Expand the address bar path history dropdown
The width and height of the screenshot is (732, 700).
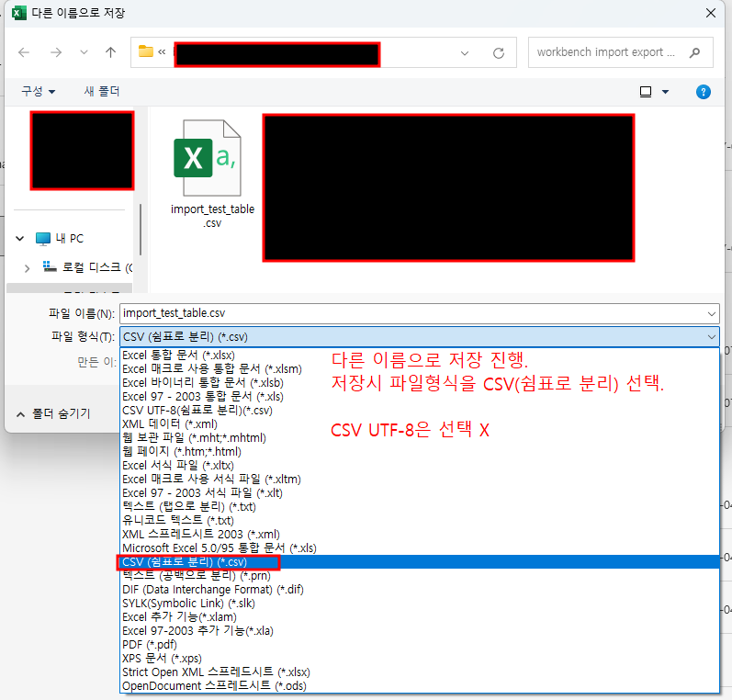pyautogui.click(x=465, y=52)
